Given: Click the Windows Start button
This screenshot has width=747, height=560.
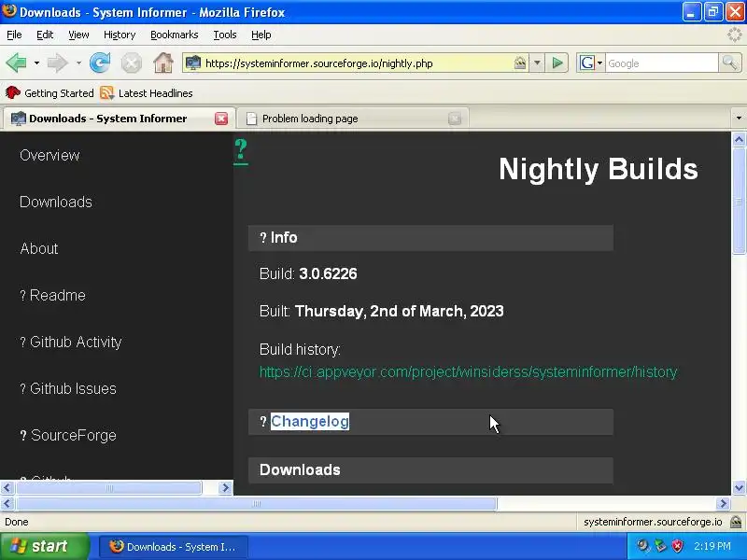Looking at the screenshot, I should tap(45, 546).
